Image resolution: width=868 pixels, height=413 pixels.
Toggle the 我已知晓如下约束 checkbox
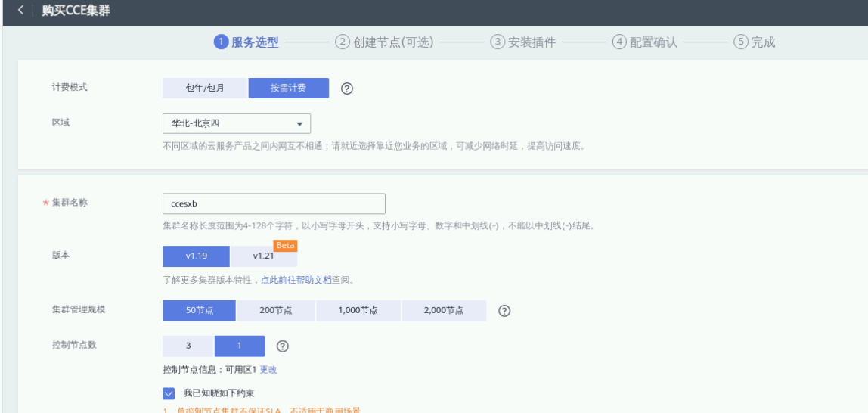(x=169, y=393)
